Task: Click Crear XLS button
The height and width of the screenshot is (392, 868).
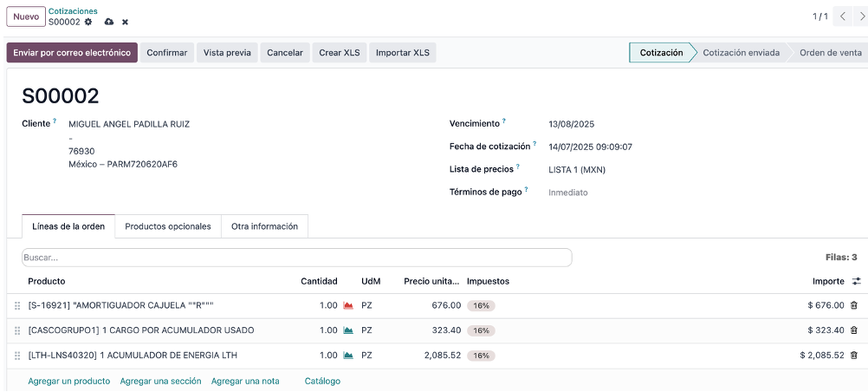Action: click(340, 53)
